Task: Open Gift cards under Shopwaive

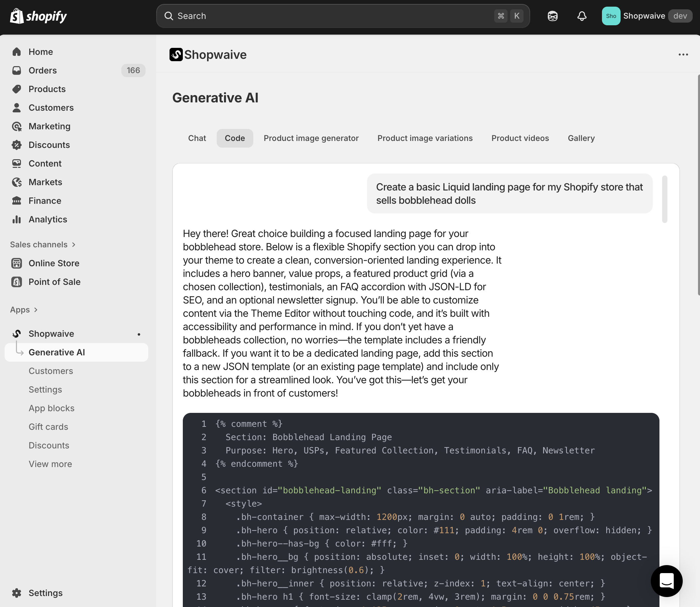Action: (49, 426)
